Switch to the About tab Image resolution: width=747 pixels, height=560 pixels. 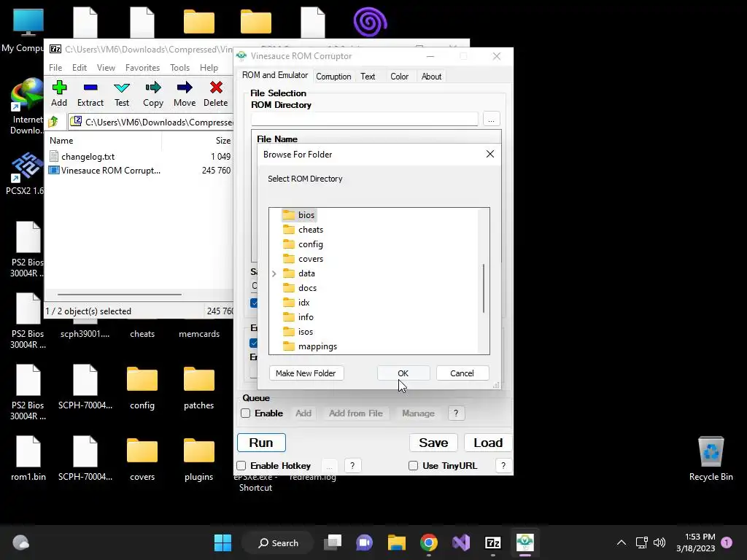click(x=431, y=76)
